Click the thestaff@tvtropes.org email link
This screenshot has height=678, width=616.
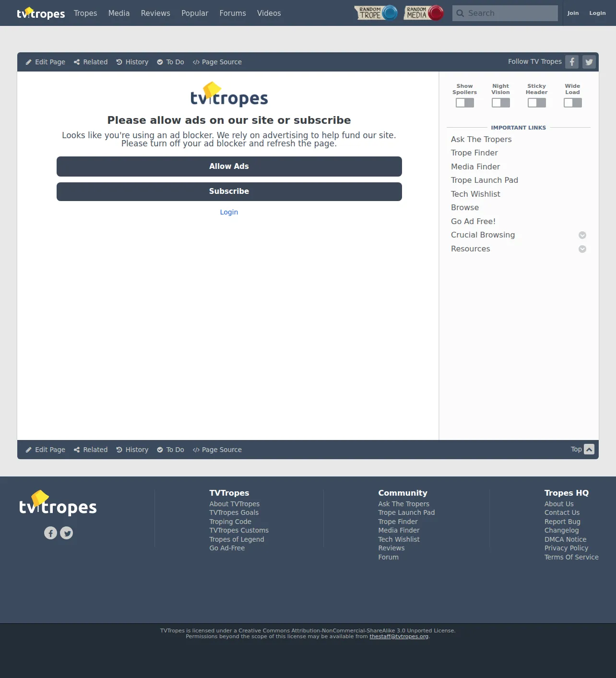[399, 636]
